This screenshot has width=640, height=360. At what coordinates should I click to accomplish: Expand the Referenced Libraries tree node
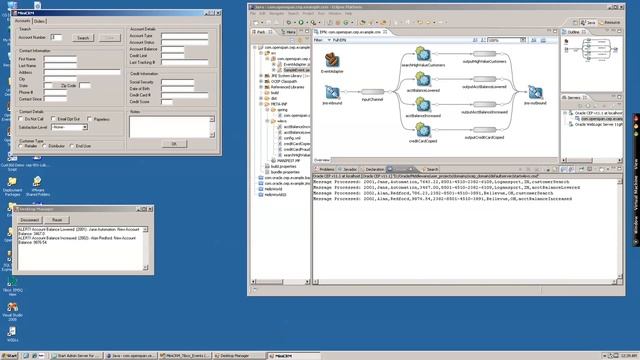pos(261,87)
